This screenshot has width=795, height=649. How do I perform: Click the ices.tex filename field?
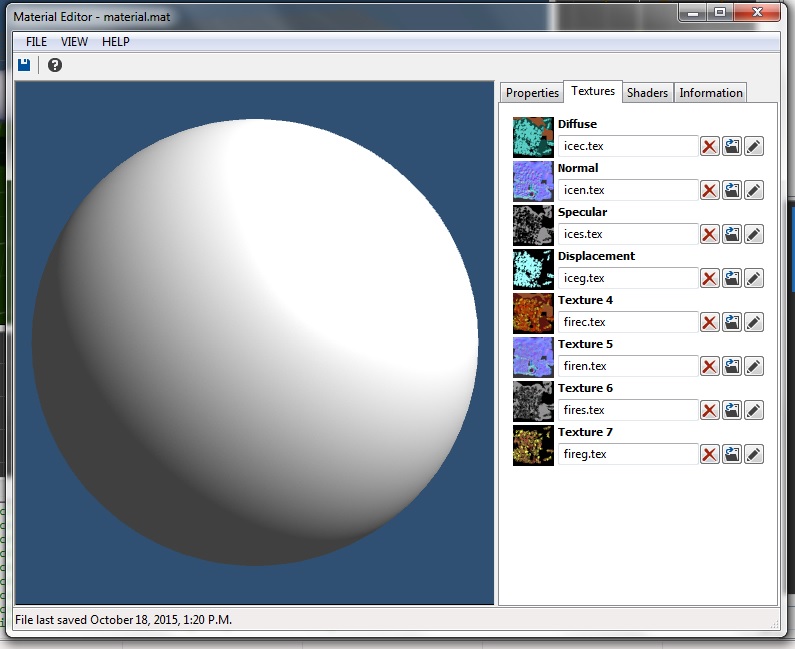628,234
